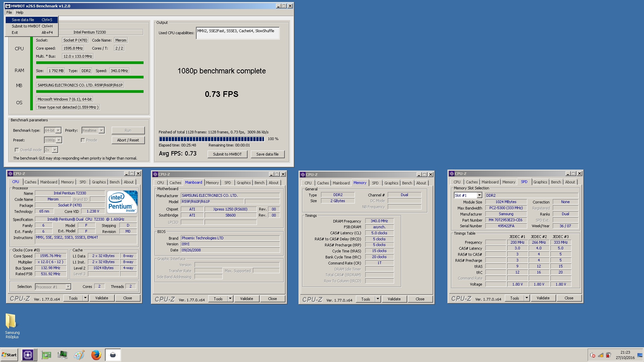Click the green bar under RAM info

tap(90, 77)
